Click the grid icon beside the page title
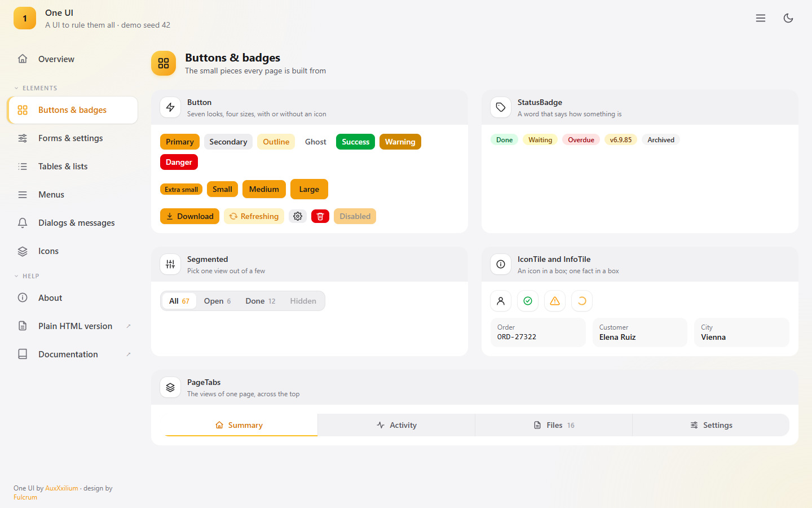 tap(164, 63)
